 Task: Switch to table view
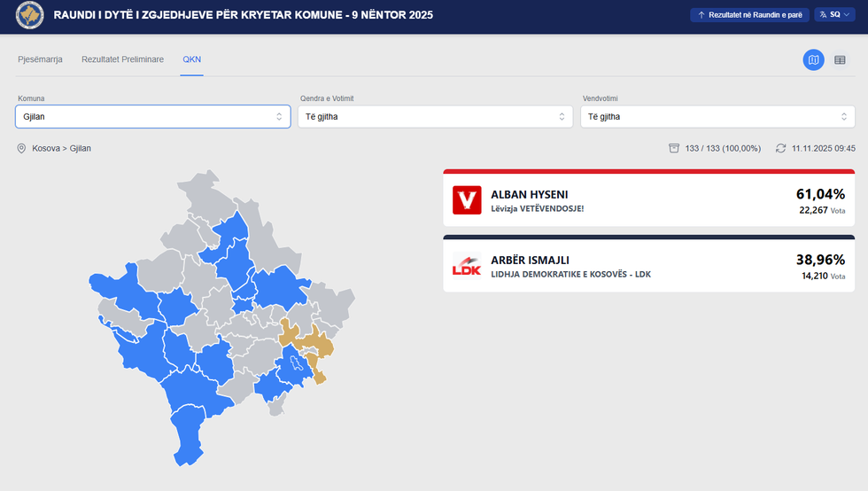840,59
